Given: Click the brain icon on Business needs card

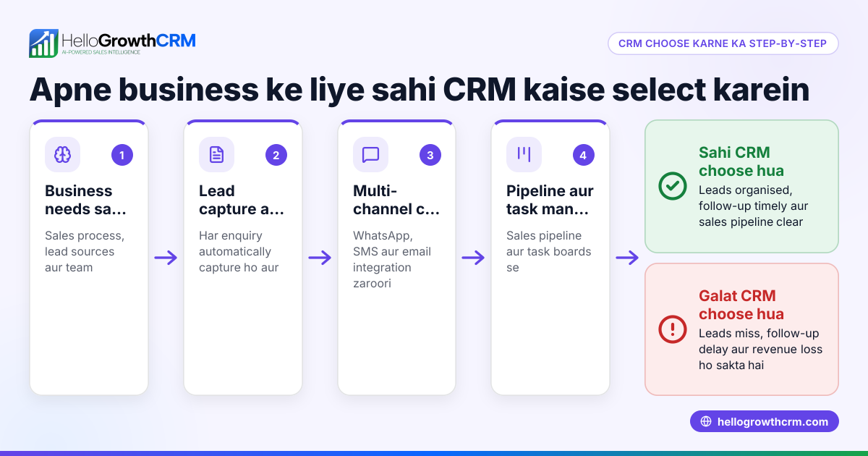Looking at the screenshot, I should (62, 154).
